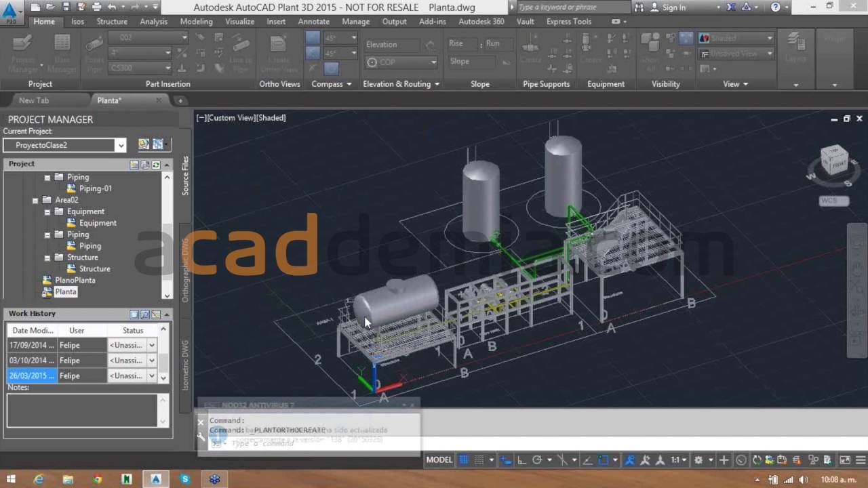Click the MODEL space button in status bar
Image resolution: width=868 pixels, height=488 pixels.
tap(439, 460)
